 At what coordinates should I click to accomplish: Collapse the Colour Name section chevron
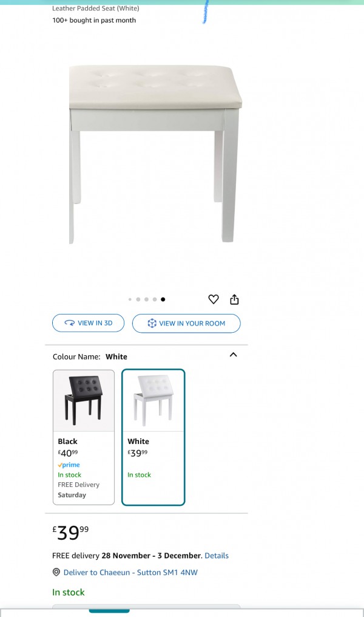[233, 355]
